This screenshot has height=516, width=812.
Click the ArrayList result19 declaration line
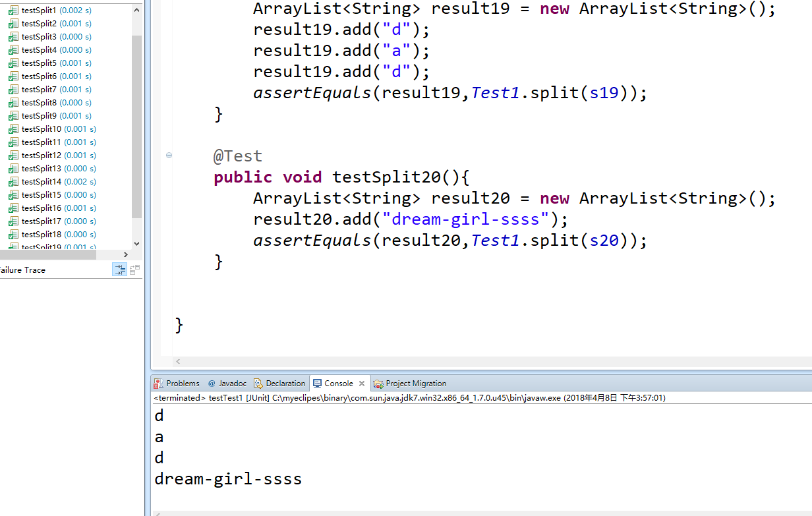tap(515, 9)
